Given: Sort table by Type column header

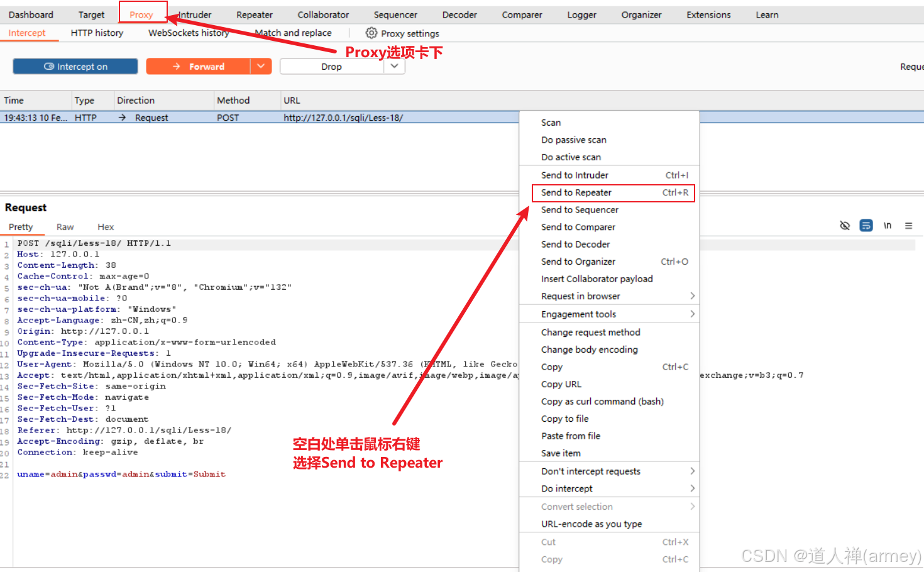Looking at the screenshot, I should pyautogui.click(x=92, y=100).
